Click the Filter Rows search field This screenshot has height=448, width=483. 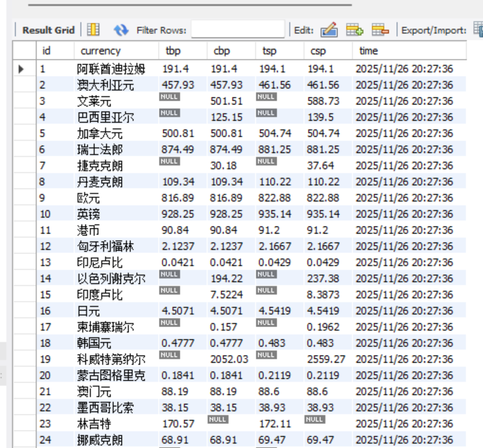click(238, 30)
